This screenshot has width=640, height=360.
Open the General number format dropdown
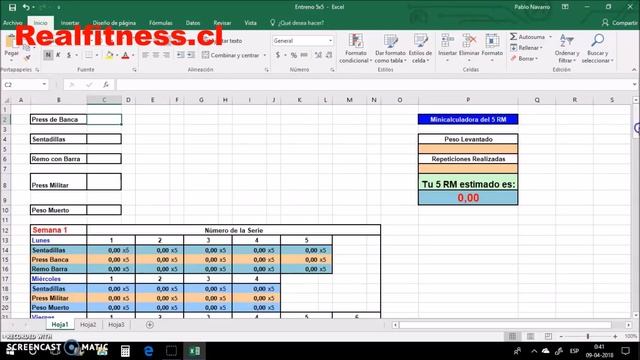(x=330, y=41)
